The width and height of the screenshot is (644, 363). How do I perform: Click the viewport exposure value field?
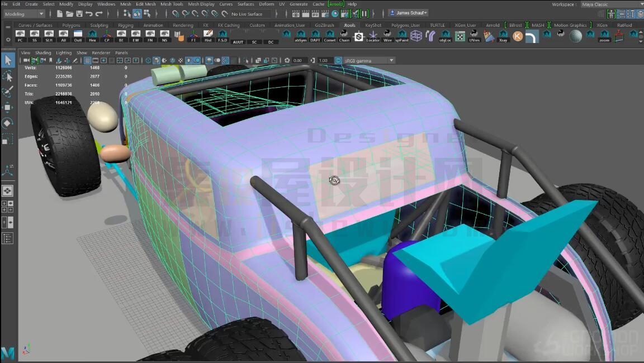[300, 61]
